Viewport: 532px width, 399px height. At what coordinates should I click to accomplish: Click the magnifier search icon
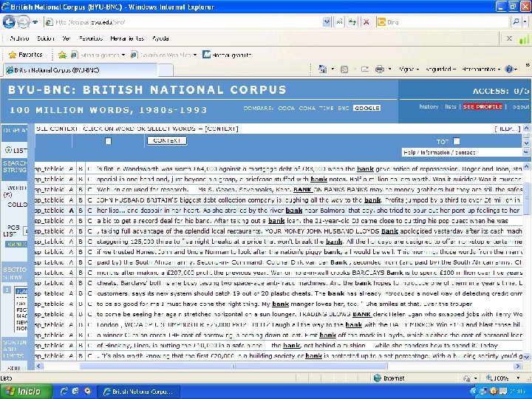tap(516, 22)
